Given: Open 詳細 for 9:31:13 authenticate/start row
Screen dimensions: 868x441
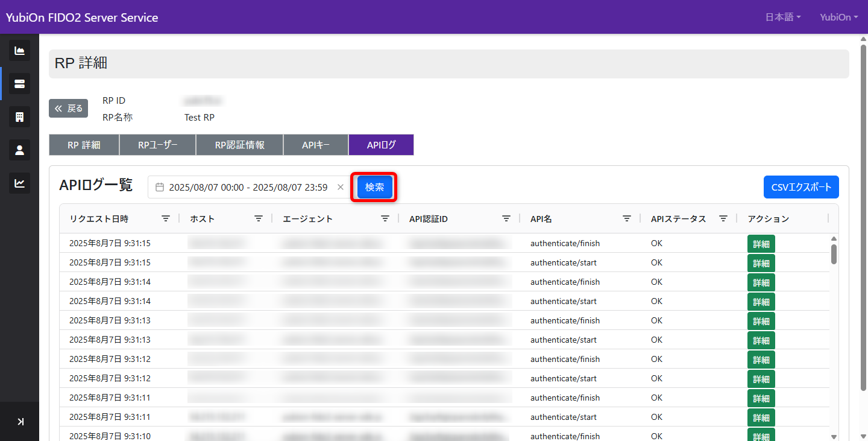Looking at the screenshot, I should point(761,341).
